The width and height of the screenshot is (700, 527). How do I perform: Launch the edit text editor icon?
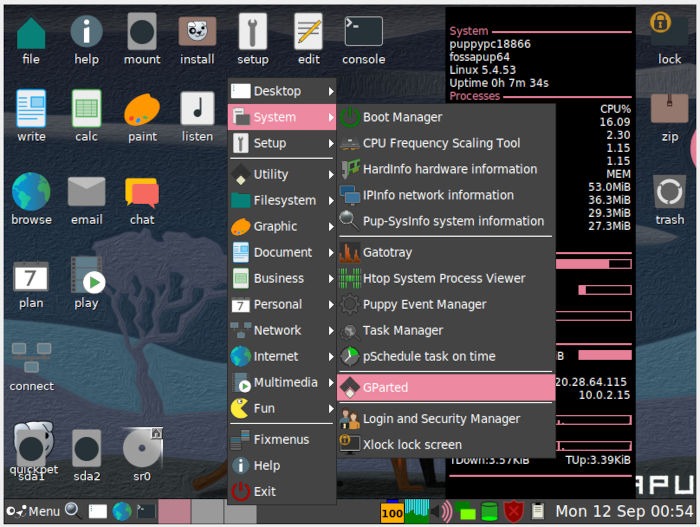308,31
